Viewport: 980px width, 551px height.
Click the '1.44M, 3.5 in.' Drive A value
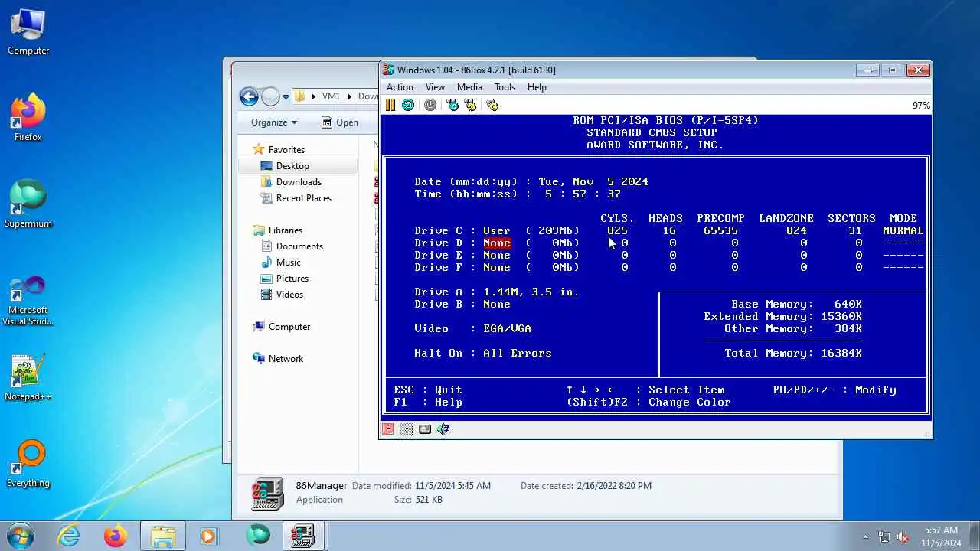(x=531, y=292)
